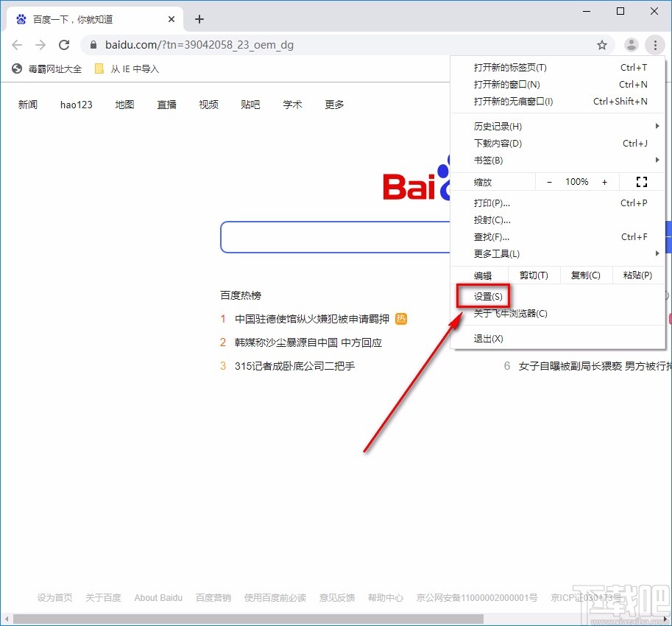Click the browser forward arrow
Image resolution: width=672 pixels, height=626 pixels.
(40, 45)
